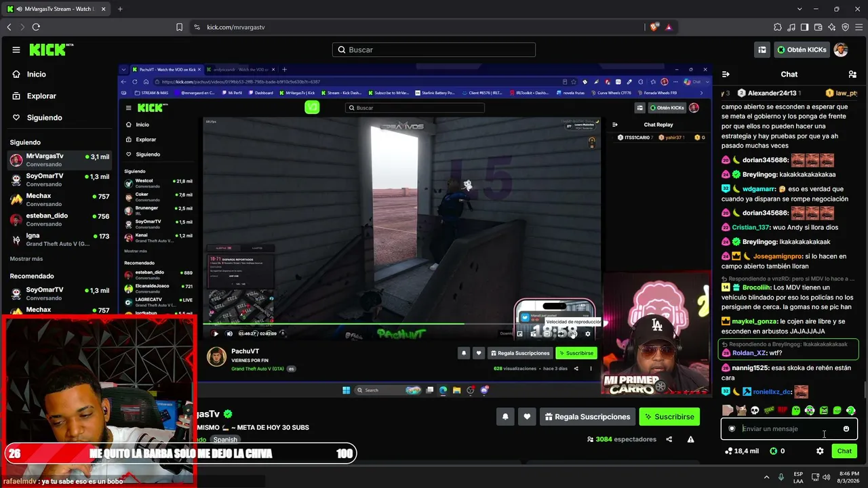Open the ESP LAA language selector
Viewport: 868px width, 488px height.
click(x=799, y=476)
